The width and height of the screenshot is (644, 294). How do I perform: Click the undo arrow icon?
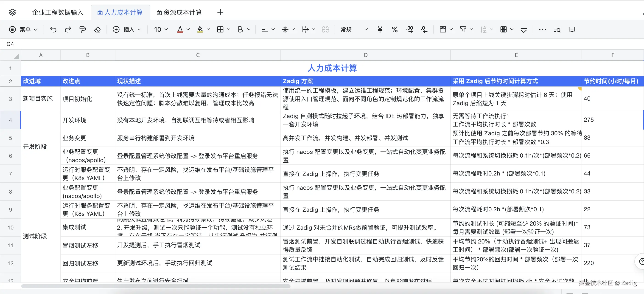53,30
